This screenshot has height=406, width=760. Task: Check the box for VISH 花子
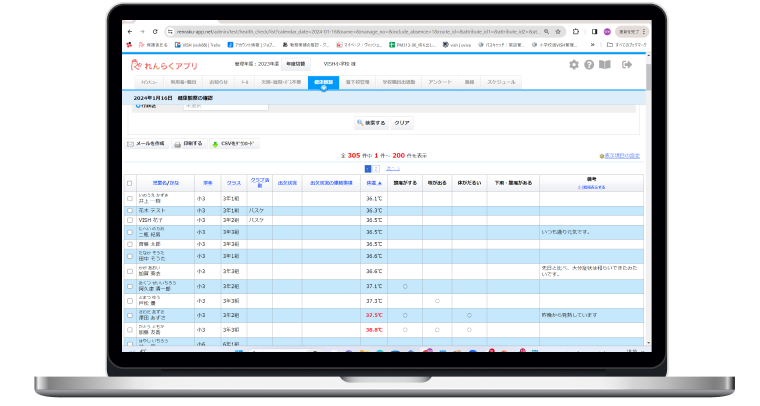click(129, 220)
